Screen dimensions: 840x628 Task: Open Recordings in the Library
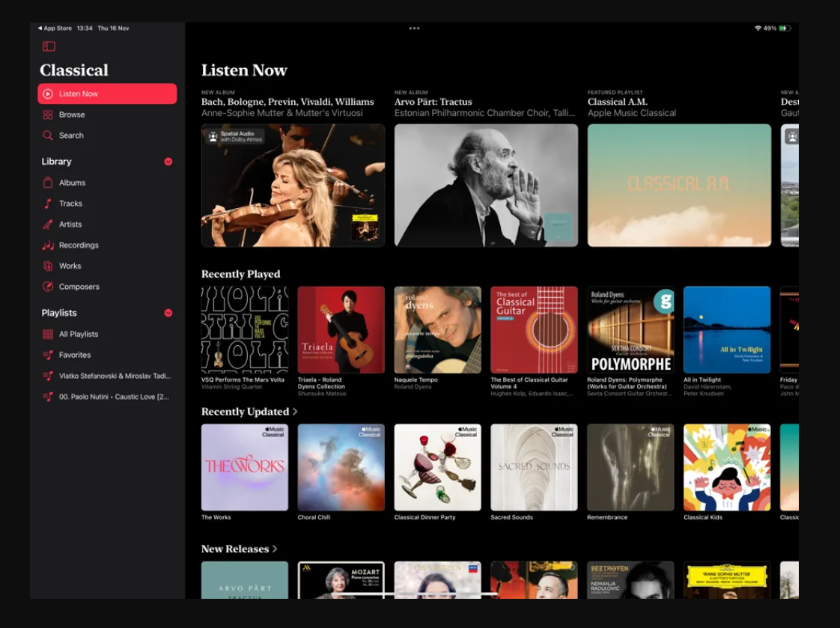coord(107,246)
